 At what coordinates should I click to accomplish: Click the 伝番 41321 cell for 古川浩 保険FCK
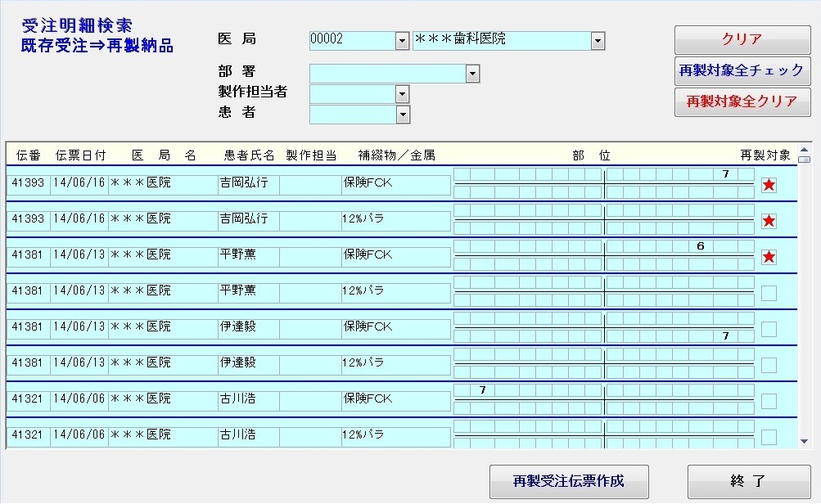click(x=28, y=398)
